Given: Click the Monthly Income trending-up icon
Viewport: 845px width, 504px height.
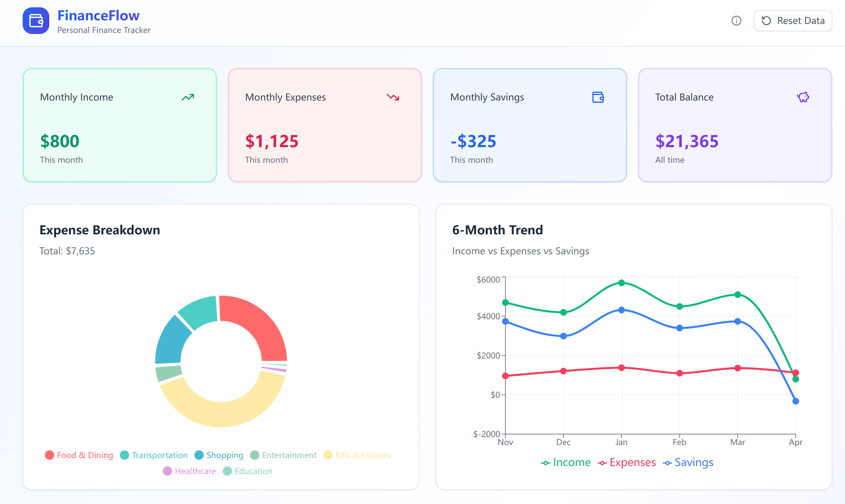Looking at the screenshot, I should point(187,98).
